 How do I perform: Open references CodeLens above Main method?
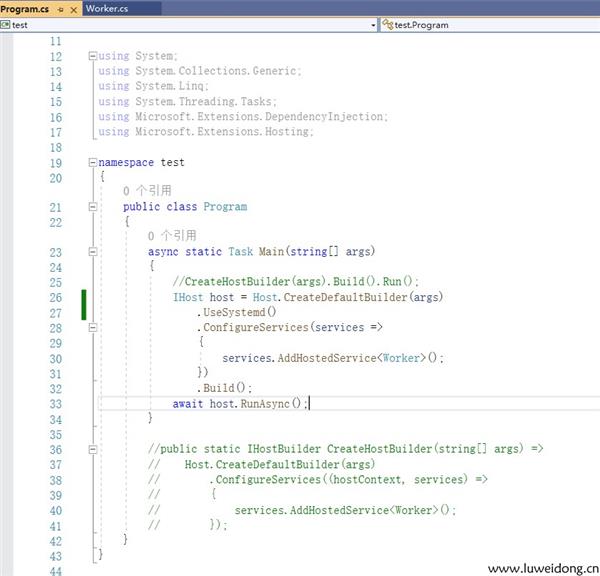(x=172, y=236)
